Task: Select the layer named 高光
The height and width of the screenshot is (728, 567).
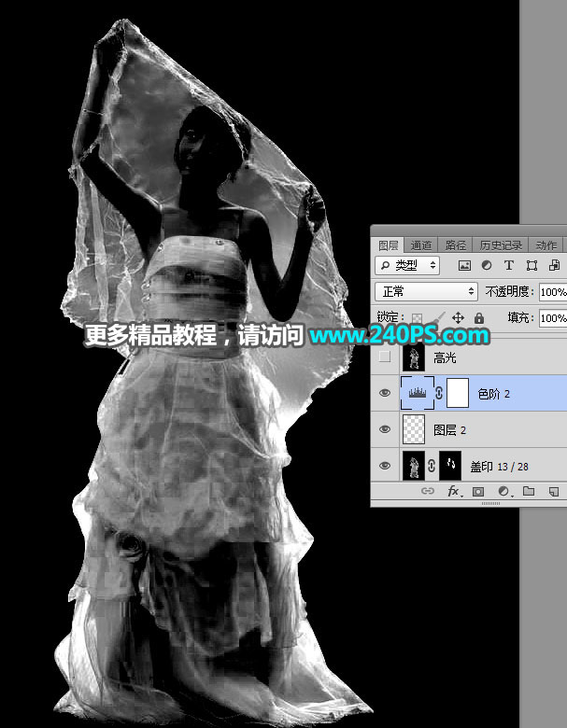Action: (445, 357)
